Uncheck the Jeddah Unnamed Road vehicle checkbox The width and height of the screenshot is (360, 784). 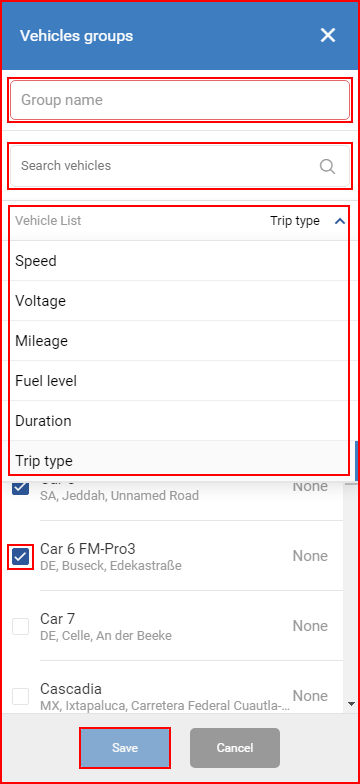tap(20, 486)
